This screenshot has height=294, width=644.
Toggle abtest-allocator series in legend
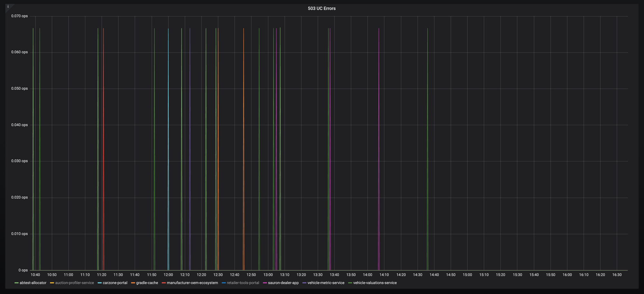pos(33,283)
